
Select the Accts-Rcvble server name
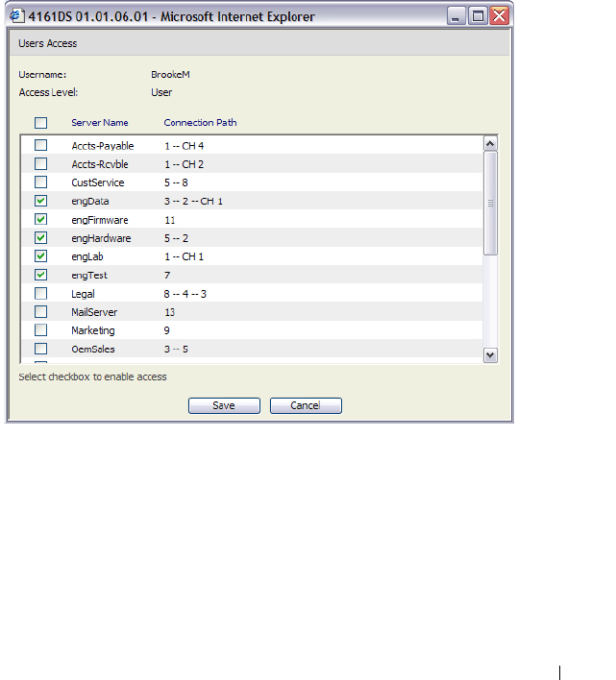pyautogui.click(x=100, y=164)
